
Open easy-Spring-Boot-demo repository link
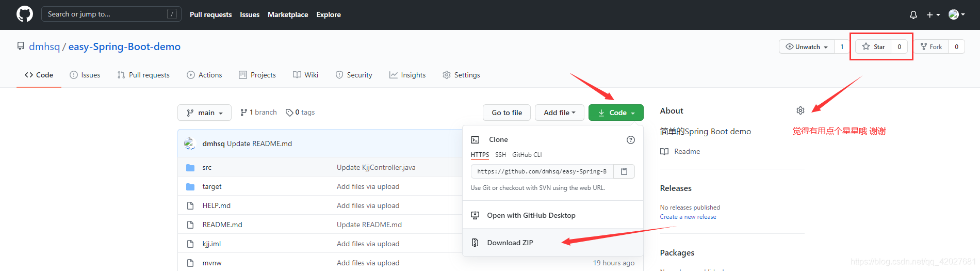[124, 46]
